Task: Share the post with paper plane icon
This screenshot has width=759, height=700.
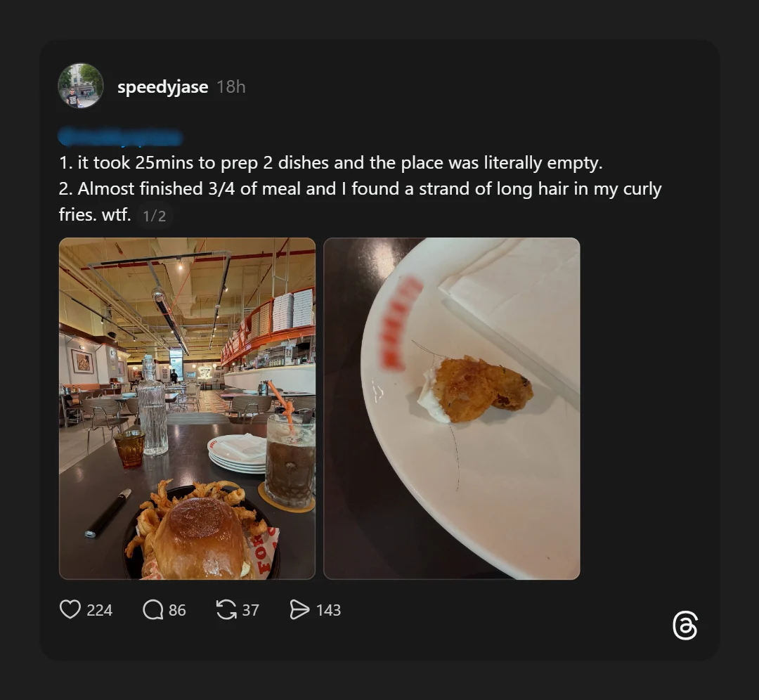Action: pyautogui.click(x=300, y=609)
